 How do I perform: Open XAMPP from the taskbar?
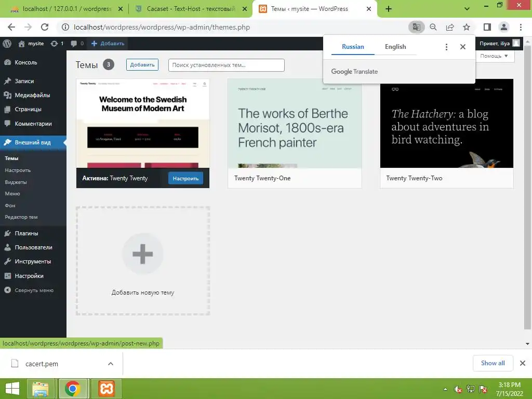106,389
